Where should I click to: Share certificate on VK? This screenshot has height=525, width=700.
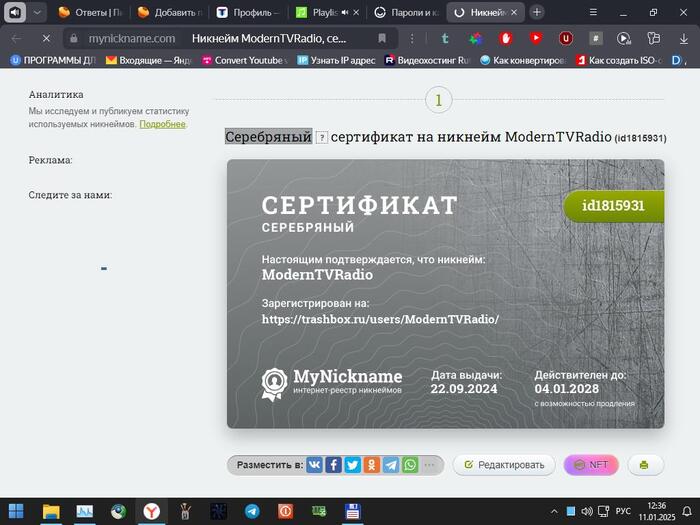(314, 465)
